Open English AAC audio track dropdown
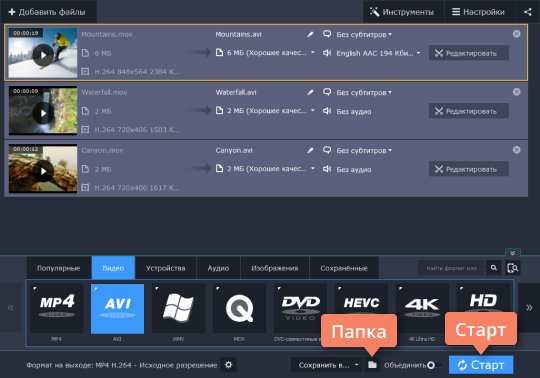This screenshot has height=378, width=540. pos(378,53)
